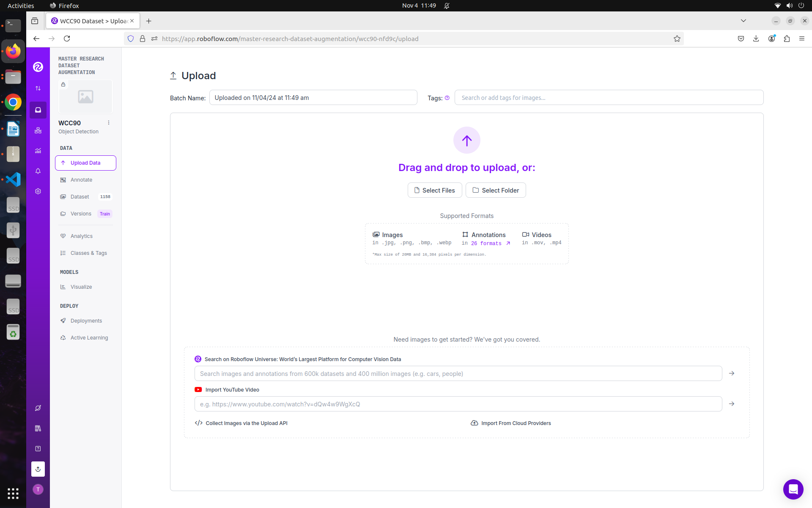Click the Batch Name input field
The width and height of the screenshot is (812, 508).
(313, 98)
